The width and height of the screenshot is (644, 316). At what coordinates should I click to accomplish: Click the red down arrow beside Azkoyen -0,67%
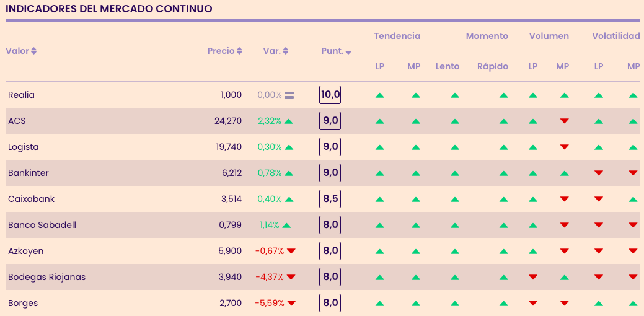pos(291,251)
